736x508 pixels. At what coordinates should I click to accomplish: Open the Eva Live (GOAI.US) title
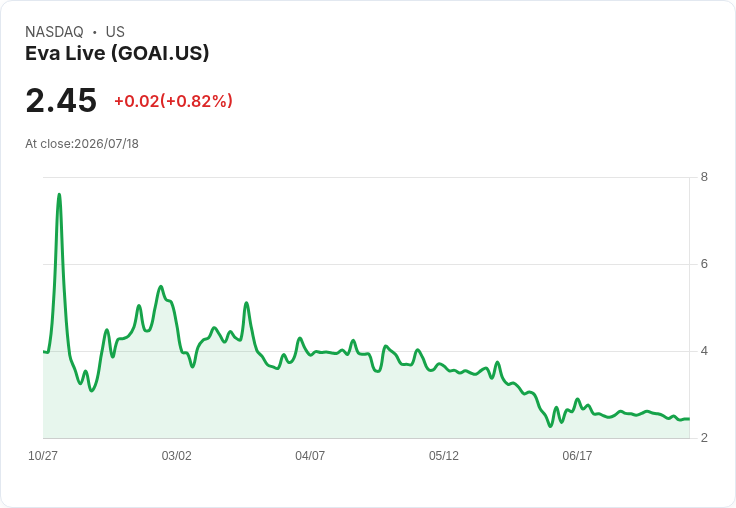pyautogui.click(x=117, y=53)
